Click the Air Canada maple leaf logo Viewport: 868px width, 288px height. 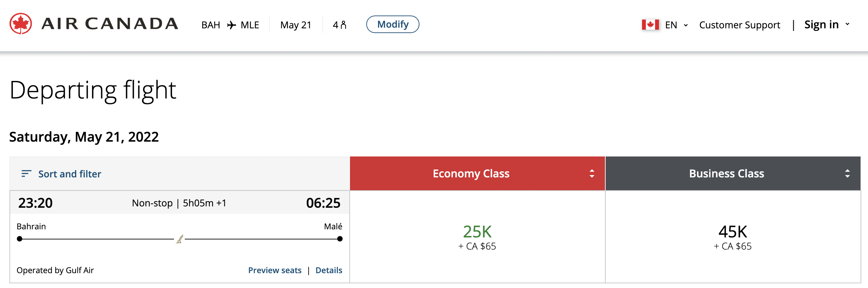tap(21, 24)
